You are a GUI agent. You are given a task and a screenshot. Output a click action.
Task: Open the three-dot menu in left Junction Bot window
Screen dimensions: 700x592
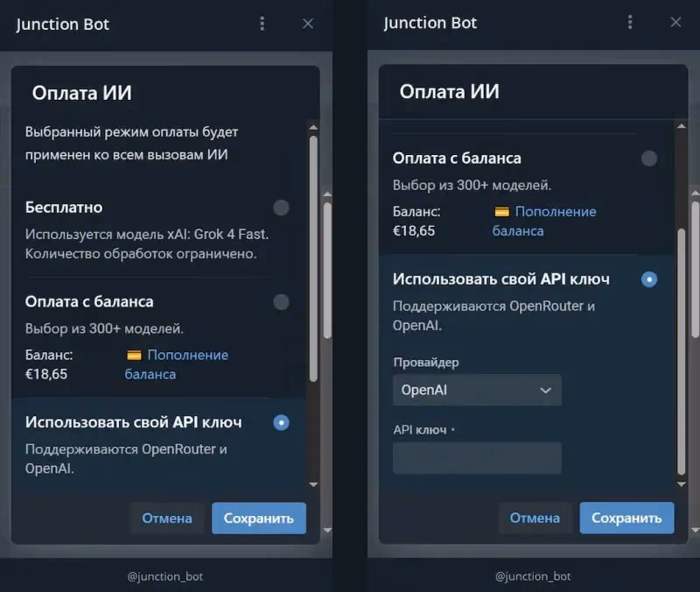[262, 24]
